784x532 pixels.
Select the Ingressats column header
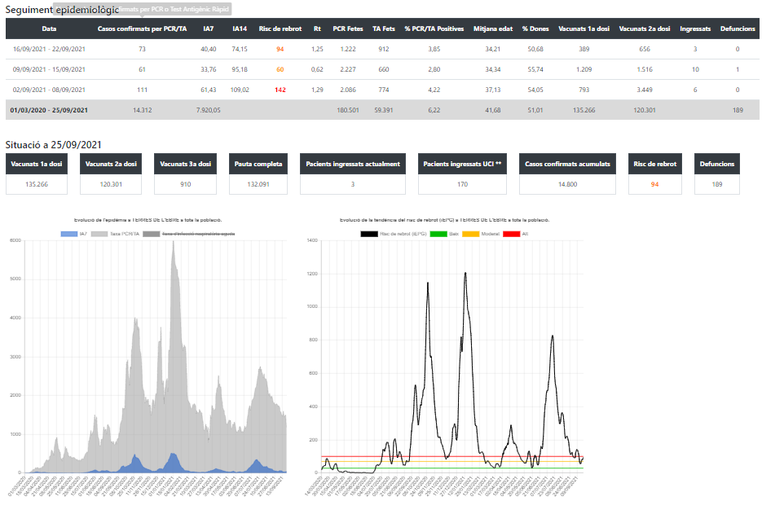(695, 29)
